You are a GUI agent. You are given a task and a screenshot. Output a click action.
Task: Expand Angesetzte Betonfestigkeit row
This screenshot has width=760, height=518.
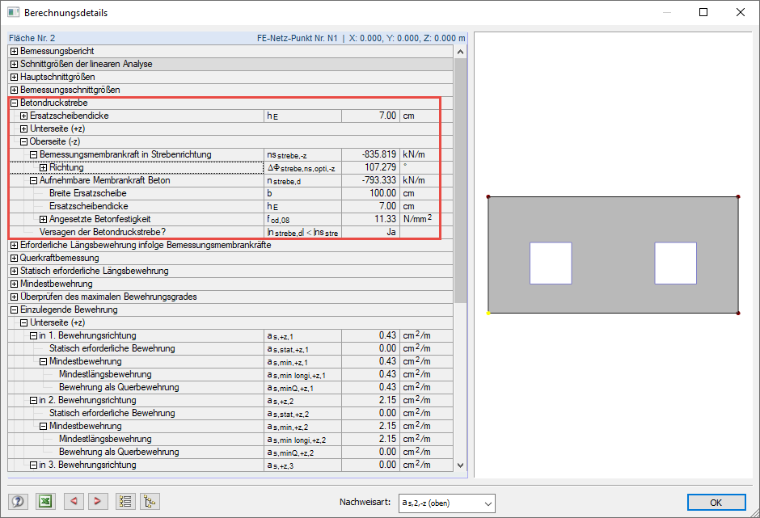(x=43, y=219)
